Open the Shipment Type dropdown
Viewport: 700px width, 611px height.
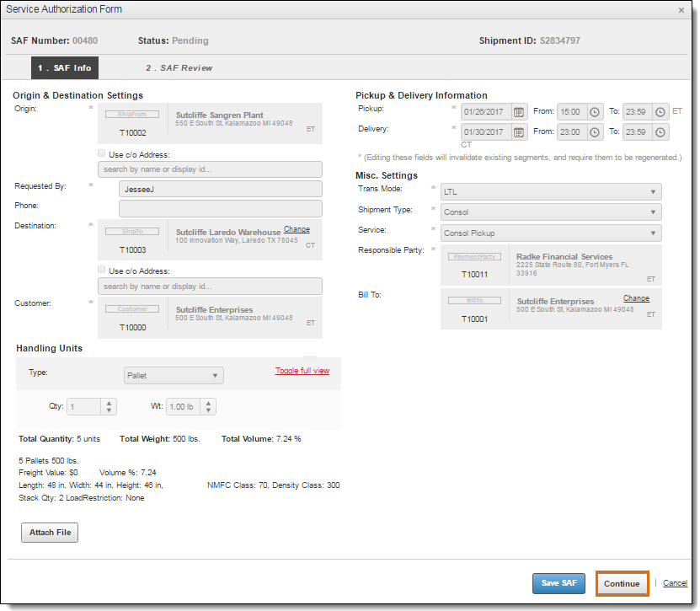point(550,212)
